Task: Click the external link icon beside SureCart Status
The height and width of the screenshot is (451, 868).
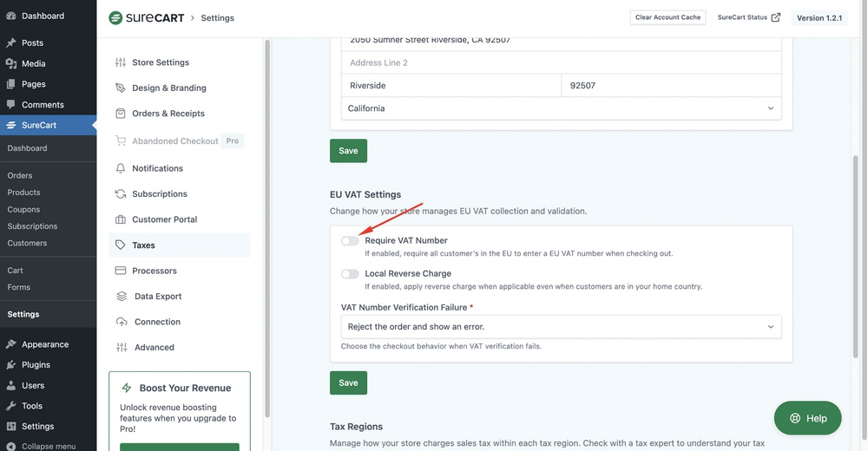Action: tap(776, 17)
